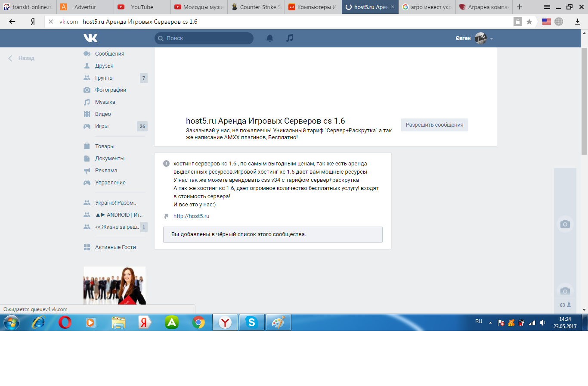Open the Yandex browser hamburger menu
The height and width of the screenshot is (386, 588).
coord(547,7)
